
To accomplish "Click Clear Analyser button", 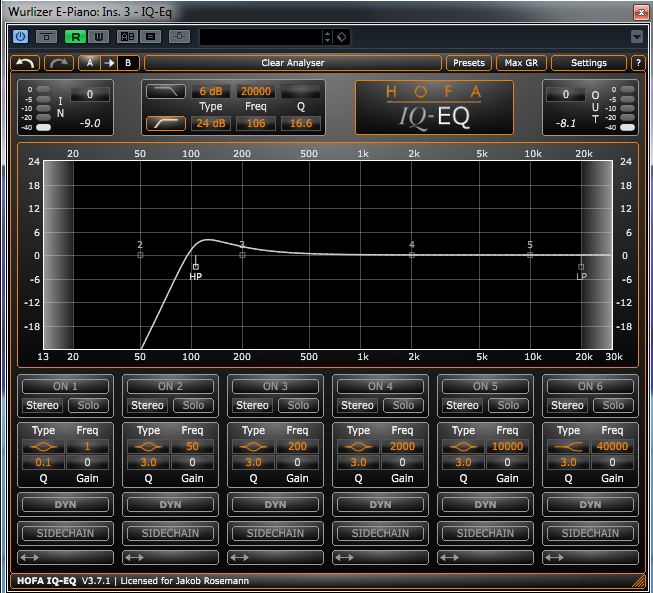I will coord(293,63).
